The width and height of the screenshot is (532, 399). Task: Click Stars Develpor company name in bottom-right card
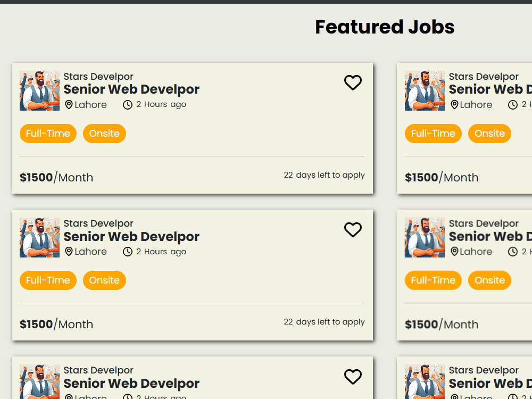(484, 370)
